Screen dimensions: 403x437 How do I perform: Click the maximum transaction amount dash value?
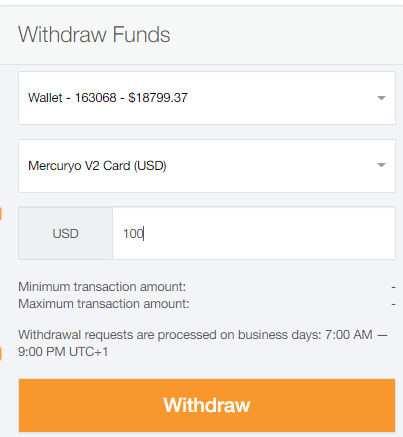tap(393, 304)
